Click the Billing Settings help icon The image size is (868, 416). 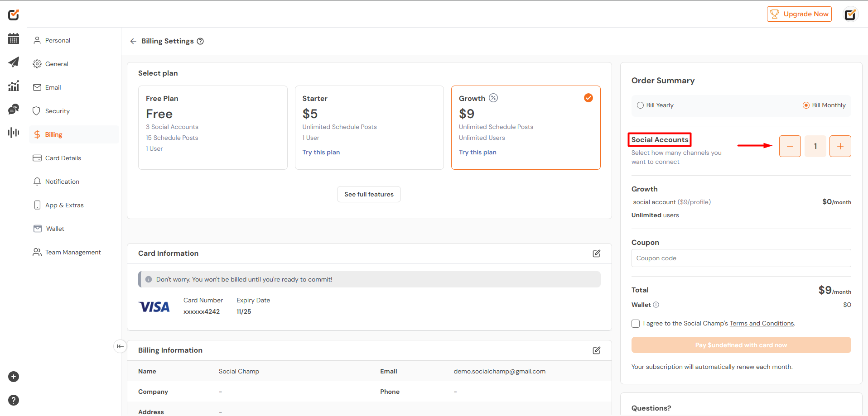coord(200,41)
